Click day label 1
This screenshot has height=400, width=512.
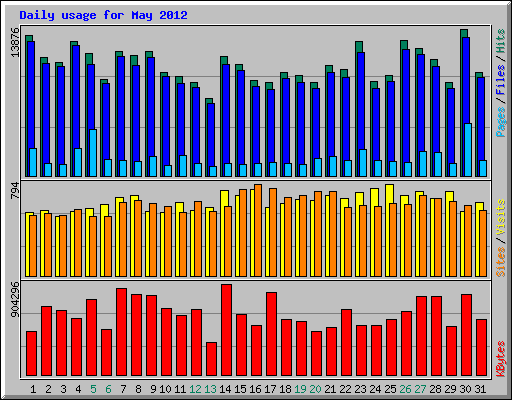coord(33,389)
